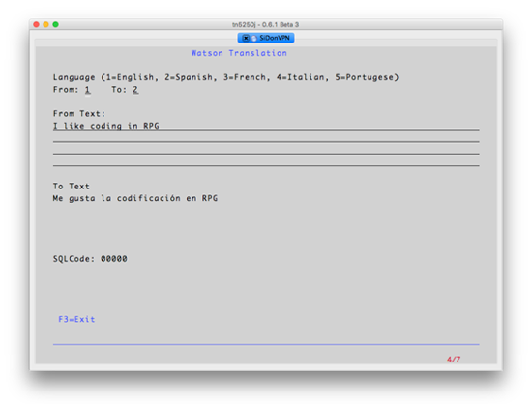
Task: Place cursor in second From Text line
Action: tap(266, 138)
